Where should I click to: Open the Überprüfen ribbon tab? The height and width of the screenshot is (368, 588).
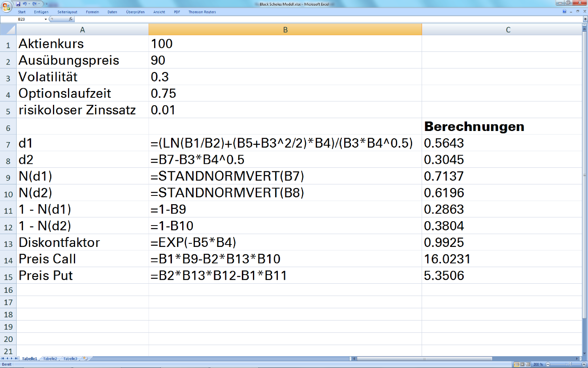pyautogui.click(x=135, y=12)
